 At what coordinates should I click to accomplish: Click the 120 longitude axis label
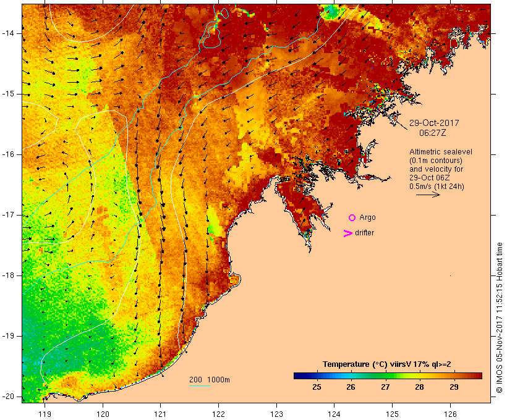tap(103, 414)
